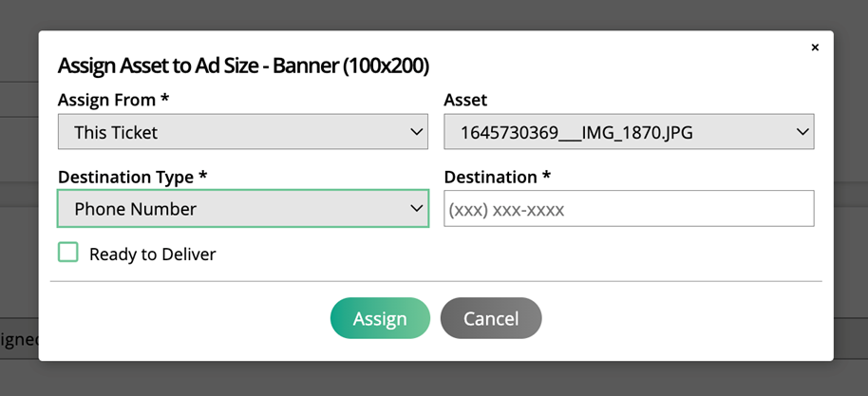The image size is (868, 396).
Task: Close the dialog with the X icon
Action: click(x=815, y=47)
